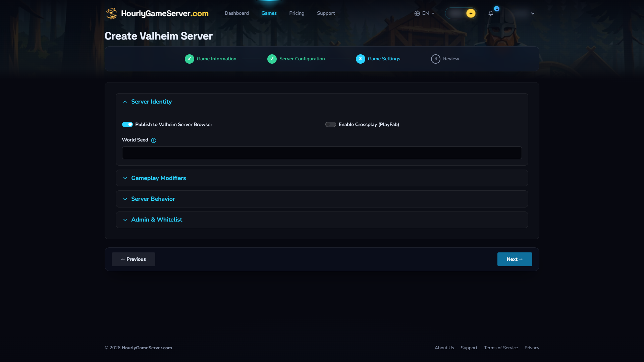
Task: Click the 'Enable Crossplay (PlayFab)' label text
Action: [x=369, y=124]
